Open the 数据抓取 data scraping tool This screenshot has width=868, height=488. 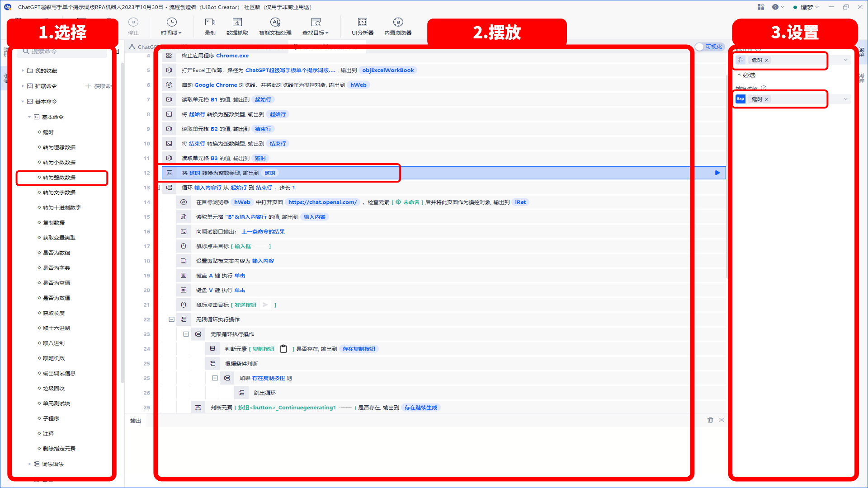click(x=237, y=22)
